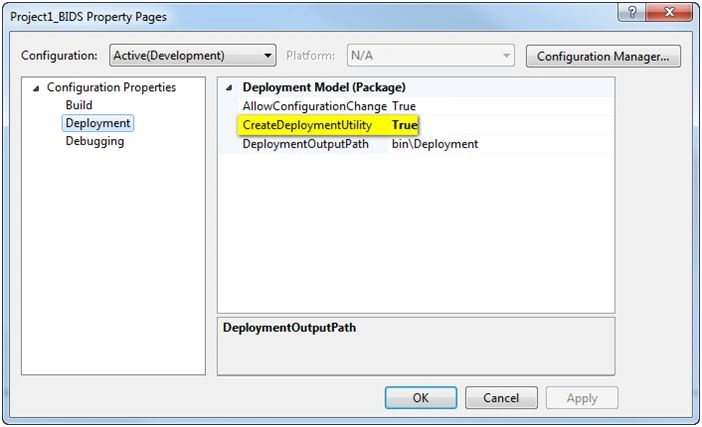Click the Cancel button

[501, 398]
